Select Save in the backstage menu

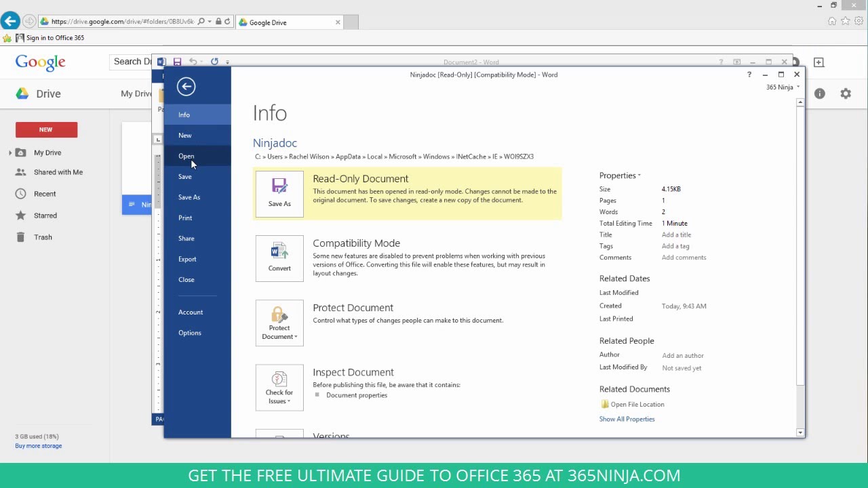pyautogui.click(x=197, y=176)
